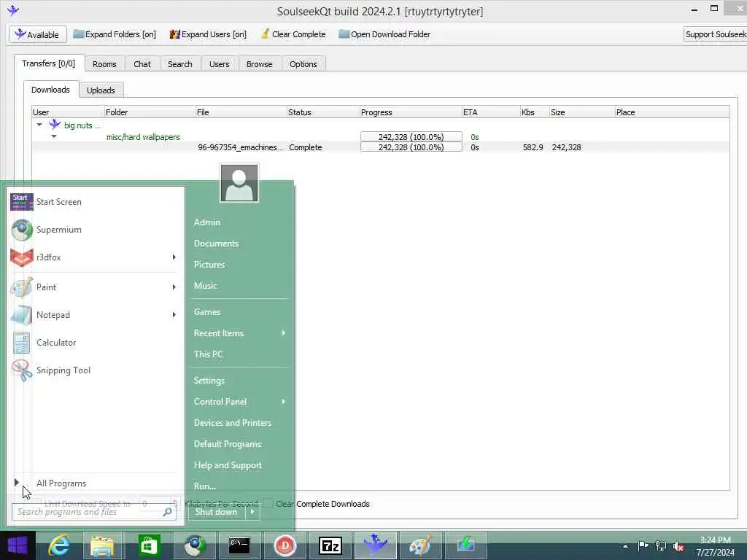Open Music from the Start menu

pos(239,286)
